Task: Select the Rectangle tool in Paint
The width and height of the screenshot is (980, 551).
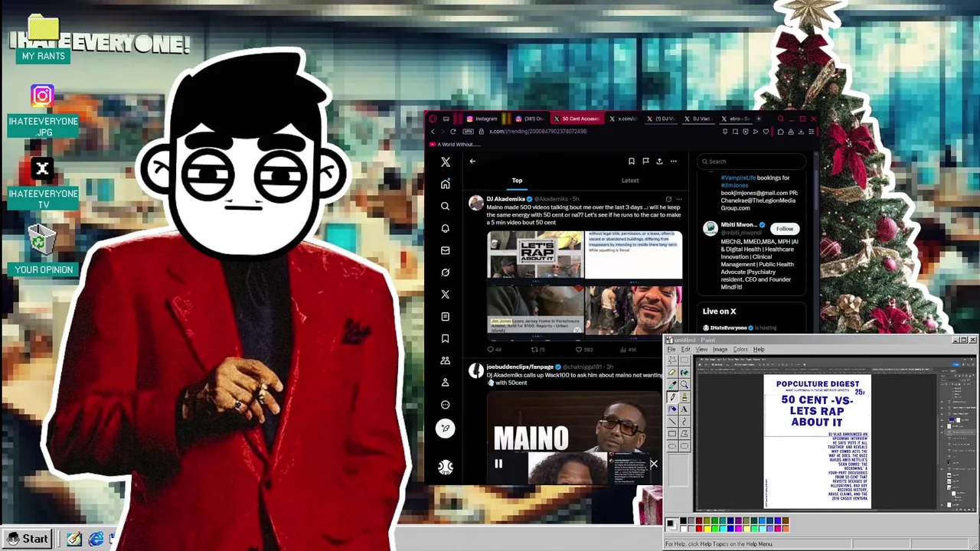Action: click(x=672, y=434)
